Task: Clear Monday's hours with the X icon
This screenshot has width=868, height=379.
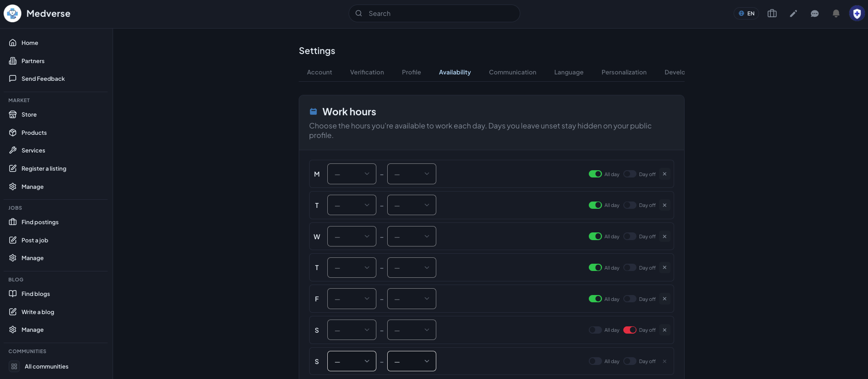Action: click(665, 174)
